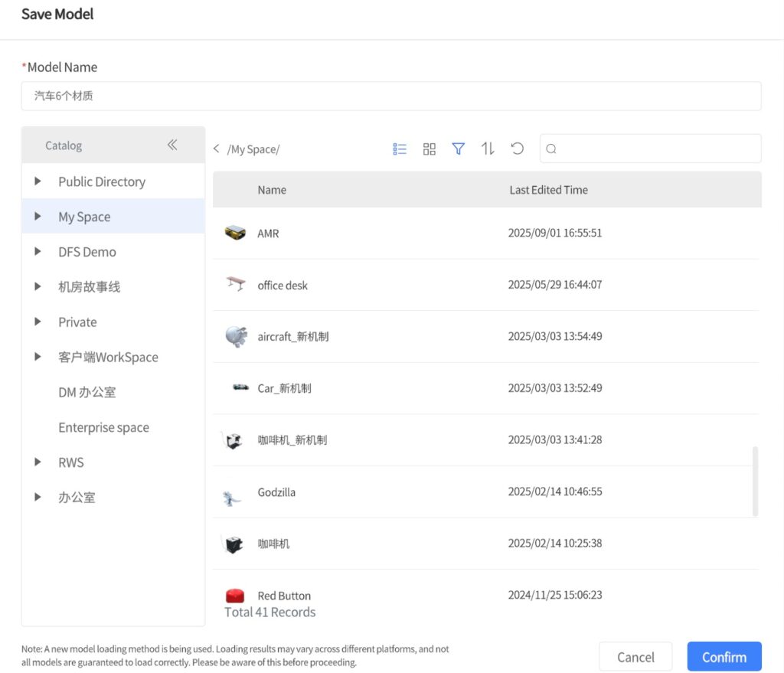Expand the Public Directory tree node
Image resolution: width=784 pixels, height=673 pixels.
38,181
